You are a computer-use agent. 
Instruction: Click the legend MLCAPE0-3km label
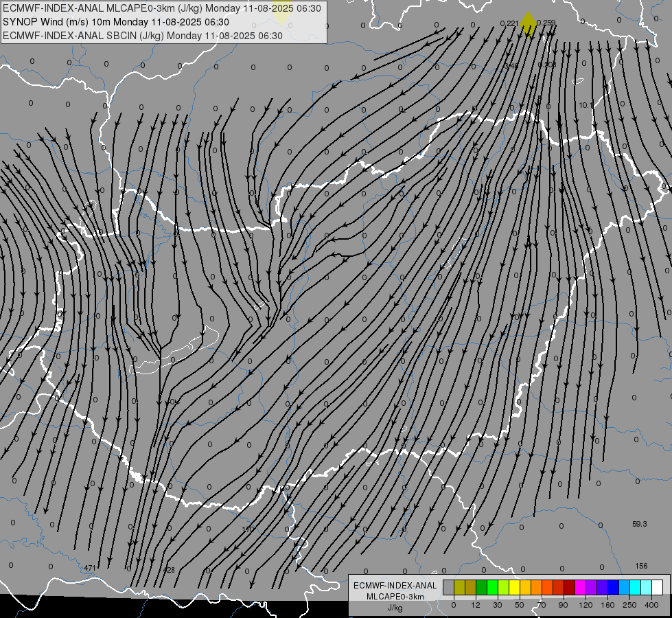coord(395,597)
